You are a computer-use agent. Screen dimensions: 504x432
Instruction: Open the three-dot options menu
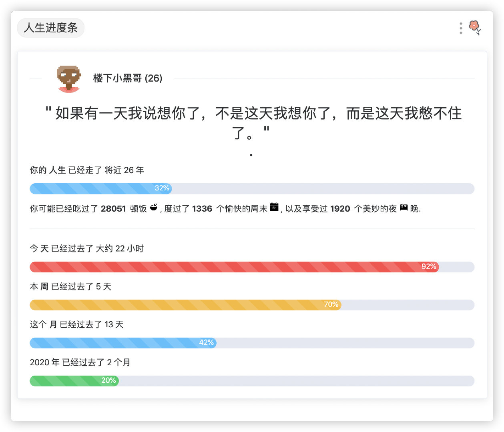click(x=461, y=28)
